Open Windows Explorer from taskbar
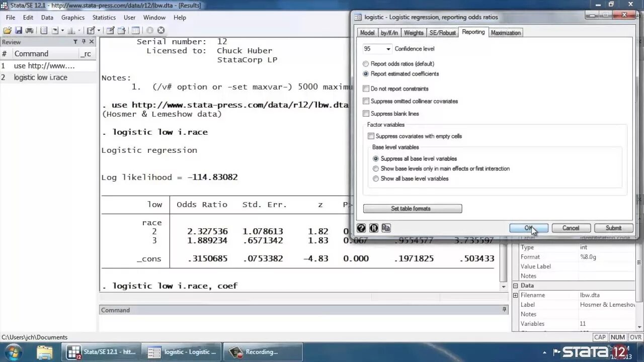 45,352
